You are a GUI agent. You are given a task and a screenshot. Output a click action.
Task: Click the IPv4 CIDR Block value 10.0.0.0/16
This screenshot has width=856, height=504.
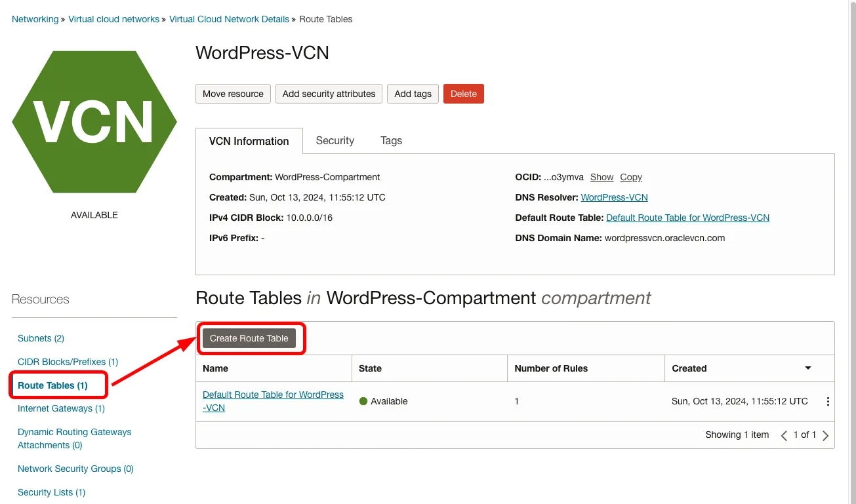[310, 218]
